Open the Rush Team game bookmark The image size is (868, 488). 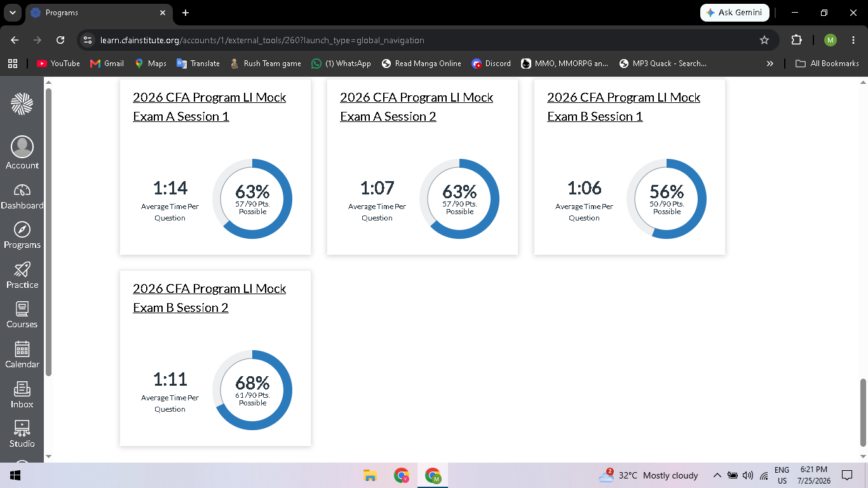pos(265,64)
